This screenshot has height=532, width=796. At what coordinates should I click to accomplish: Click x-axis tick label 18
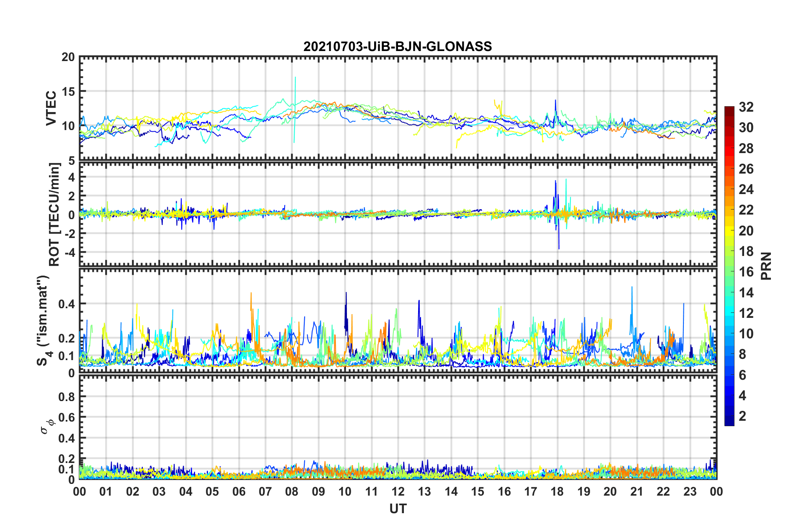557,491
